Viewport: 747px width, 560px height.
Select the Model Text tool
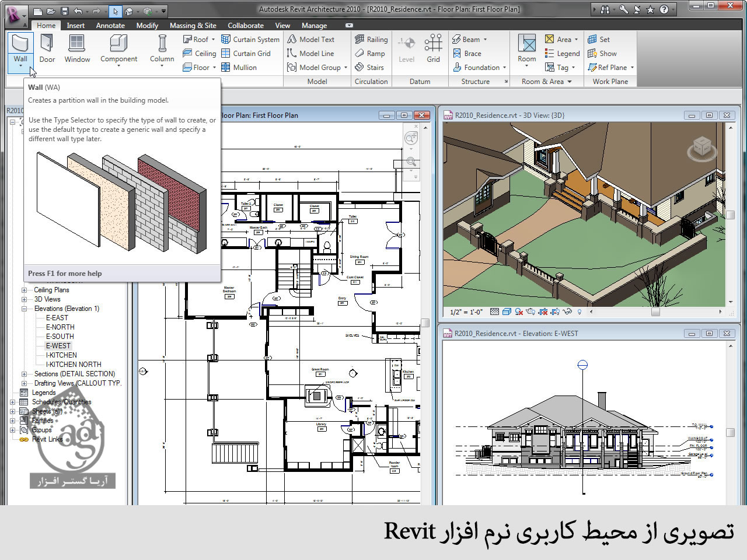(x=311, y=39)
